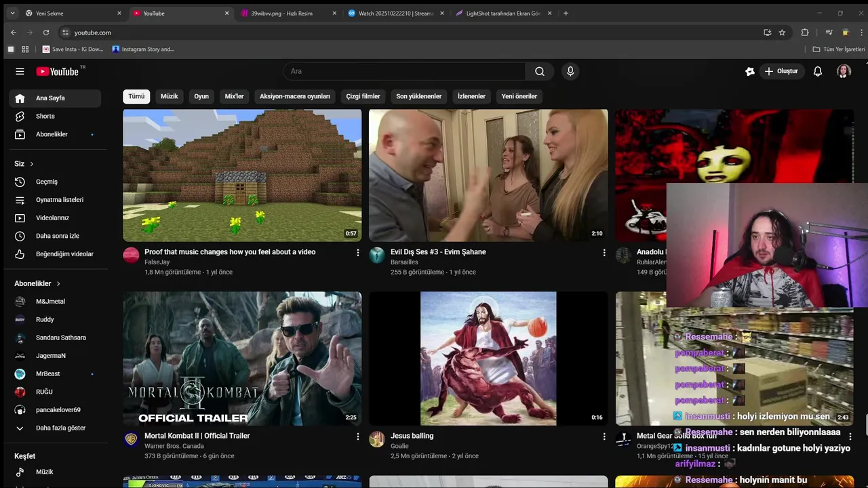This screenshot has height=488, width=868.
Task: Open Warner Bros. Canada channel avatar
Action: point(131,439)
